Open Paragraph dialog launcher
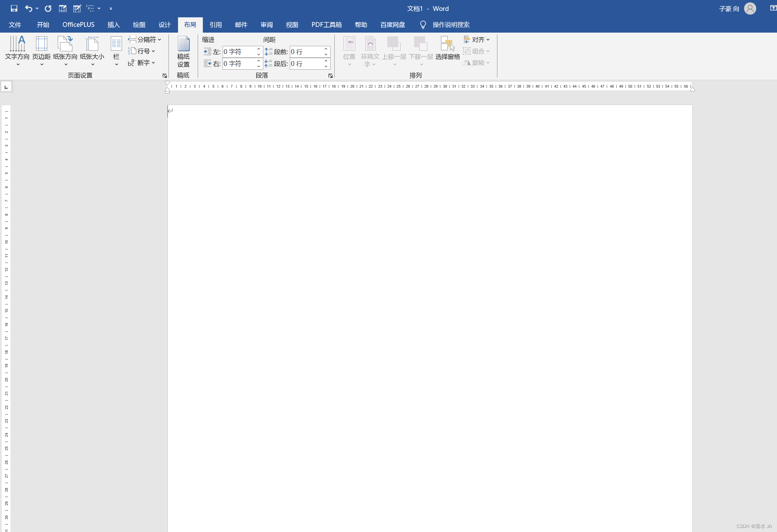This screenshot has height=532, width=777. coord(330,76)
